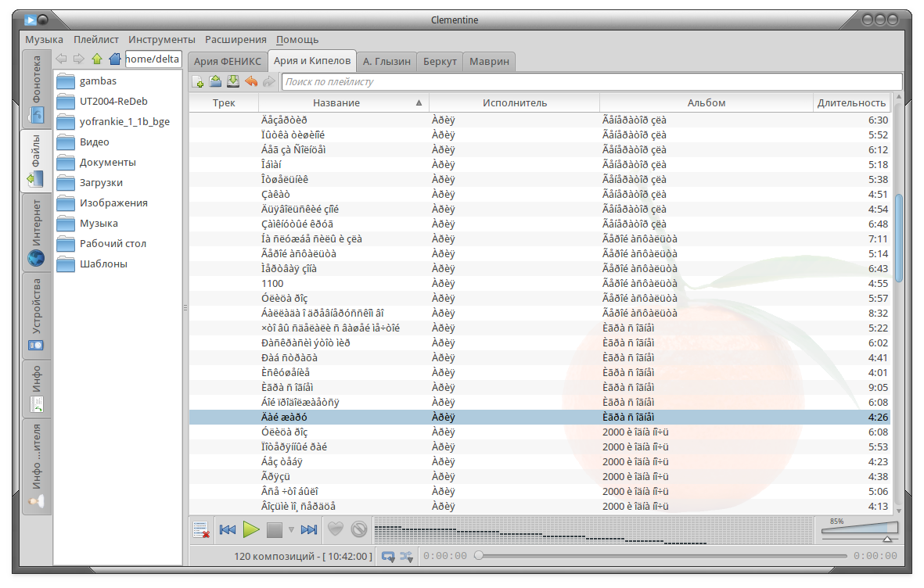Viewport: 924px width, 588px height.
Task: Select the track with duration 8:32
Action: (539, 314)
